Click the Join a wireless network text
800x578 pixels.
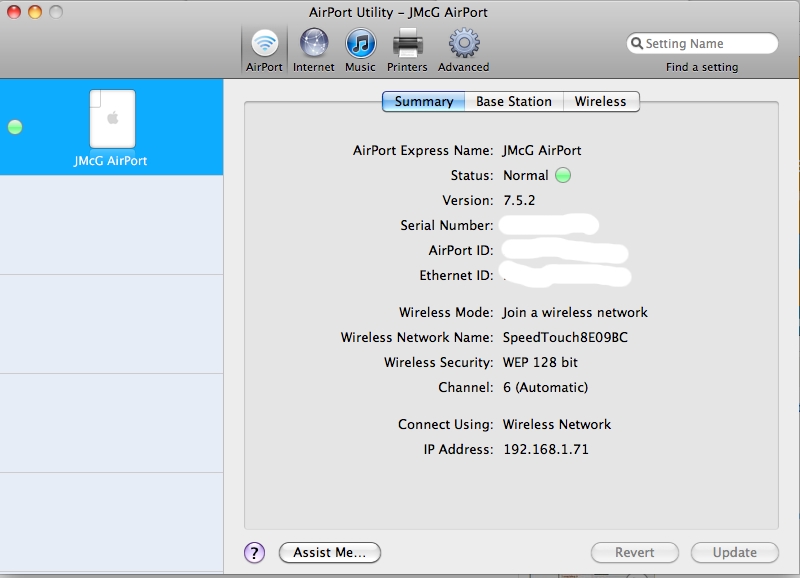tap(575, 312)
